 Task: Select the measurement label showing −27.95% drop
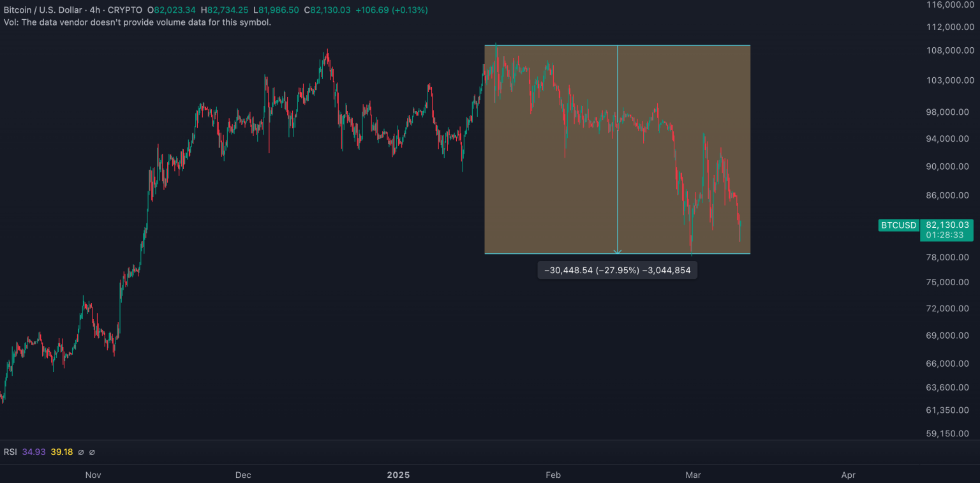[x=617, y=270]
